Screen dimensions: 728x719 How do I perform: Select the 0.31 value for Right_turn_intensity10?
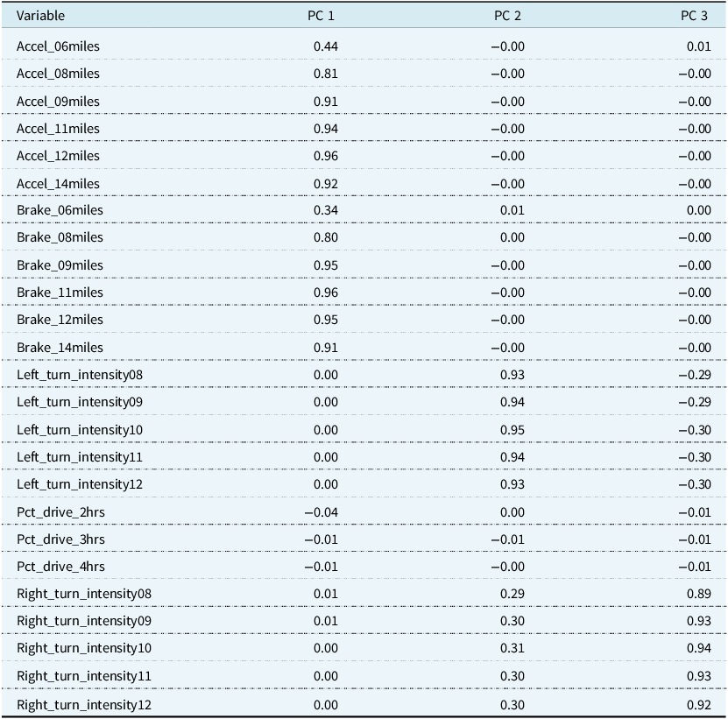pos(512,648)
